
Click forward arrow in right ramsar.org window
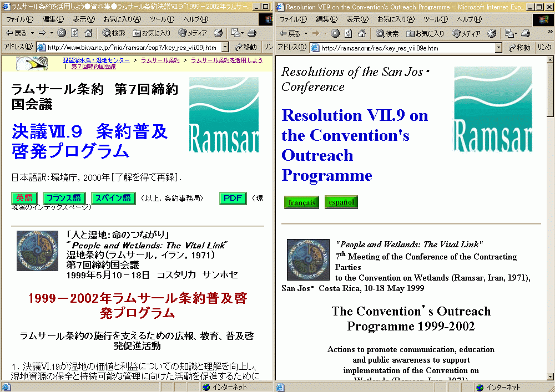click(x=316, y=34)
